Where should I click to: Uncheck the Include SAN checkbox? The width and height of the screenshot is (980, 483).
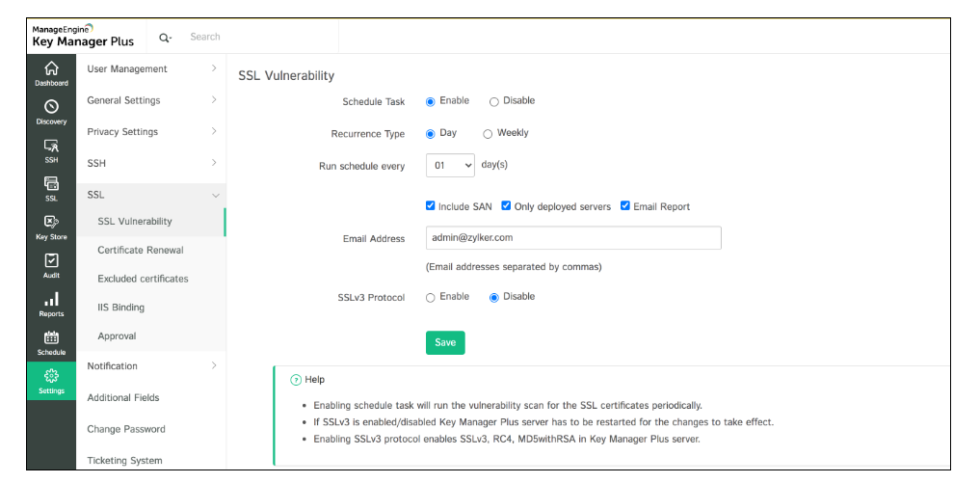coord(431,206)
